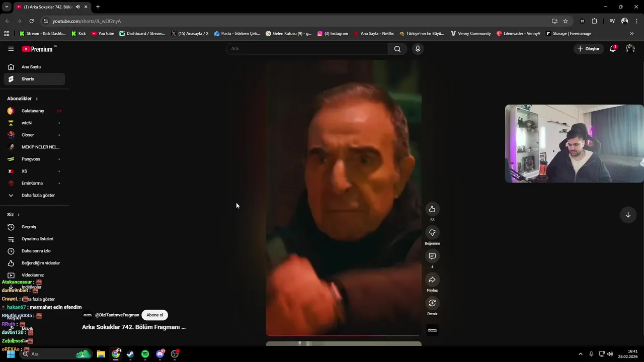
Task: Show hidden system tray icons
Action: coord(580,354)
